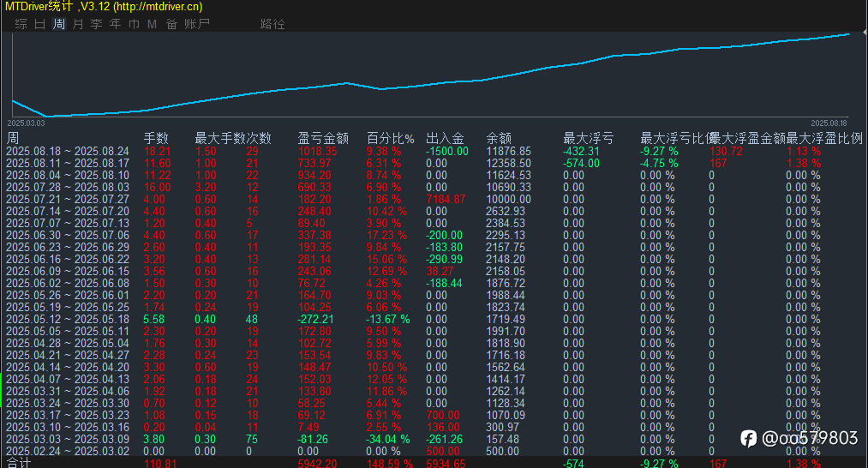The image size is (868, 468).
Task: Click the 次数 column header
Action: (x=259, y=138)
